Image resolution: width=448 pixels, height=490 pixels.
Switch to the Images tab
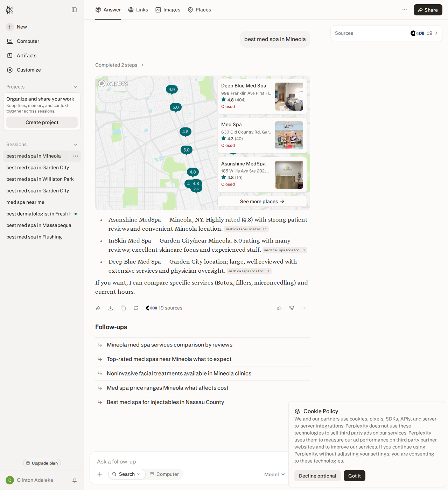click(168, 10)
